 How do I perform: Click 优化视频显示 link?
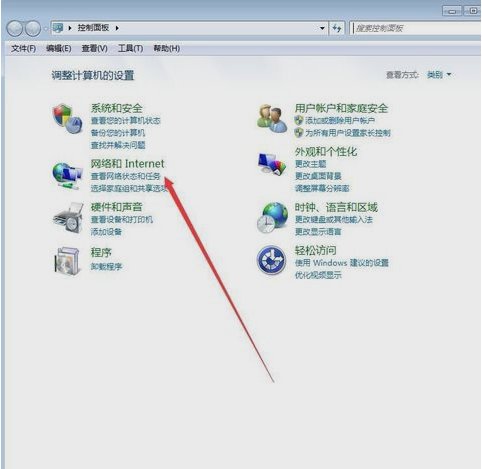[318, 275]
